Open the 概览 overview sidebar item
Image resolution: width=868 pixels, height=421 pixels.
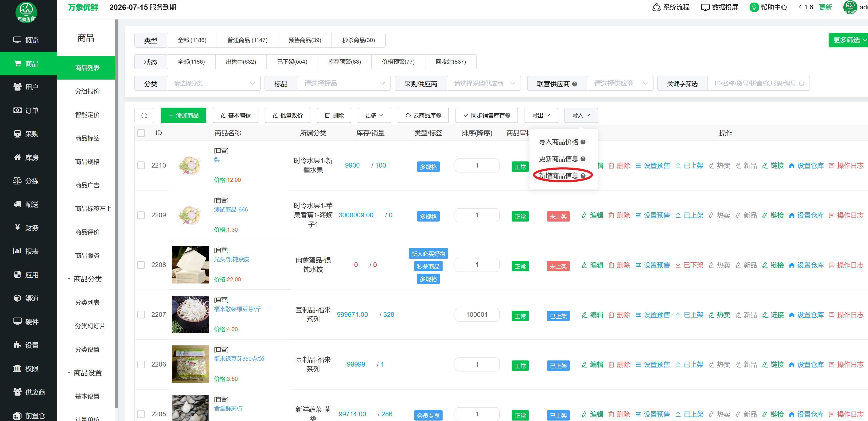28,40
